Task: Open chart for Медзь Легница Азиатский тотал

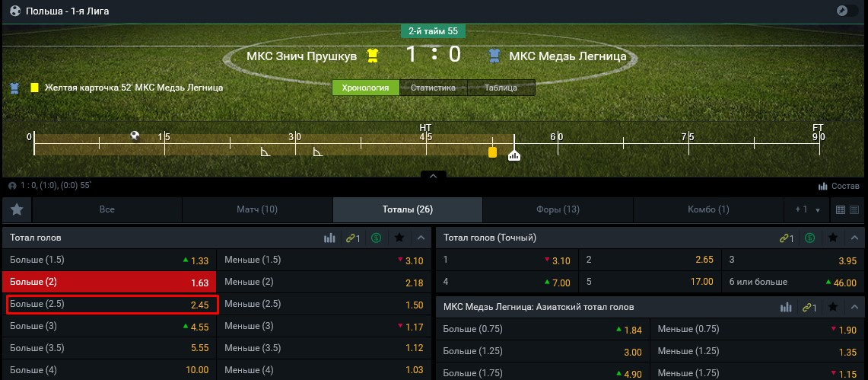Action: point(785,307)
